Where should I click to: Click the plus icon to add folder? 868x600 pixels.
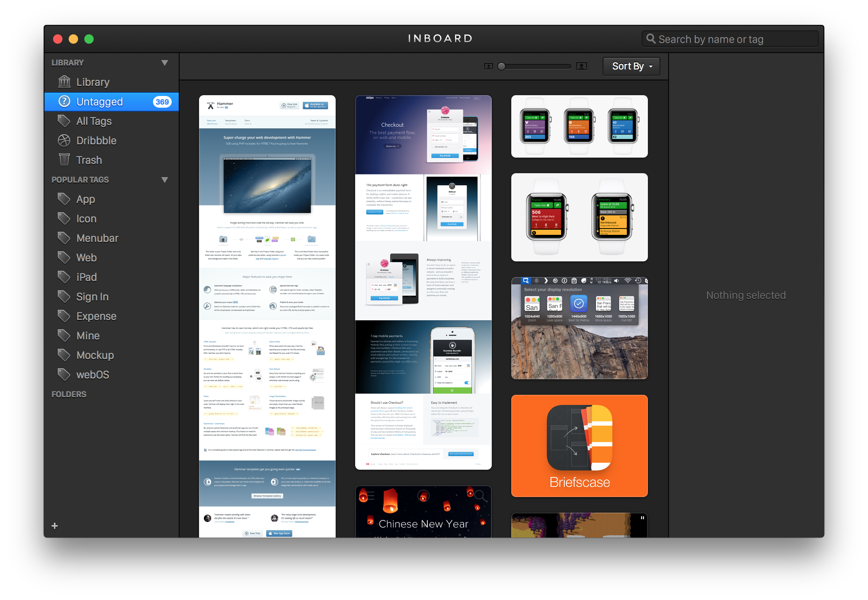pos(55,526)
